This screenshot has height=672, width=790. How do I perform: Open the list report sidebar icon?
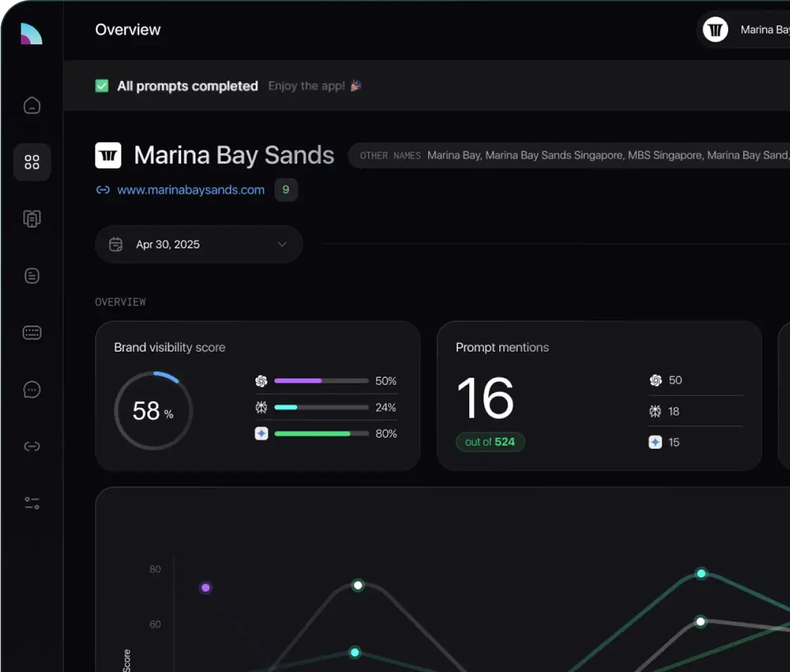[32, 276]
